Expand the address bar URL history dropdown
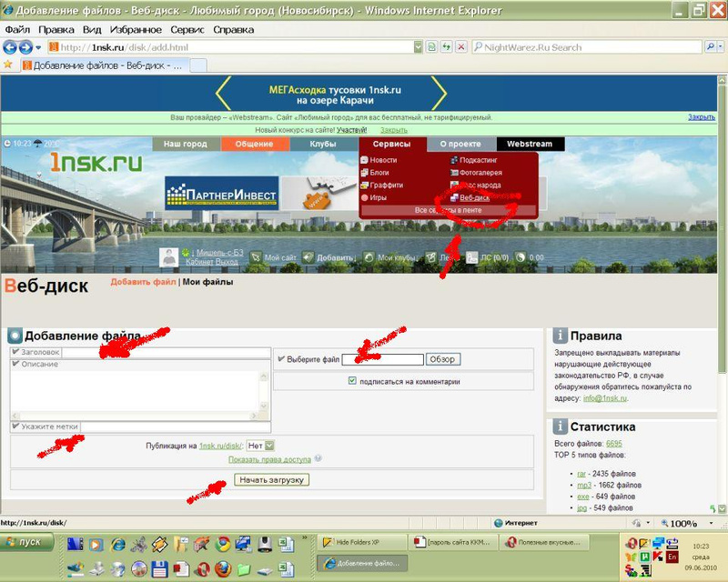The width and height of the screenshot is (728, 582). [418, 47]
